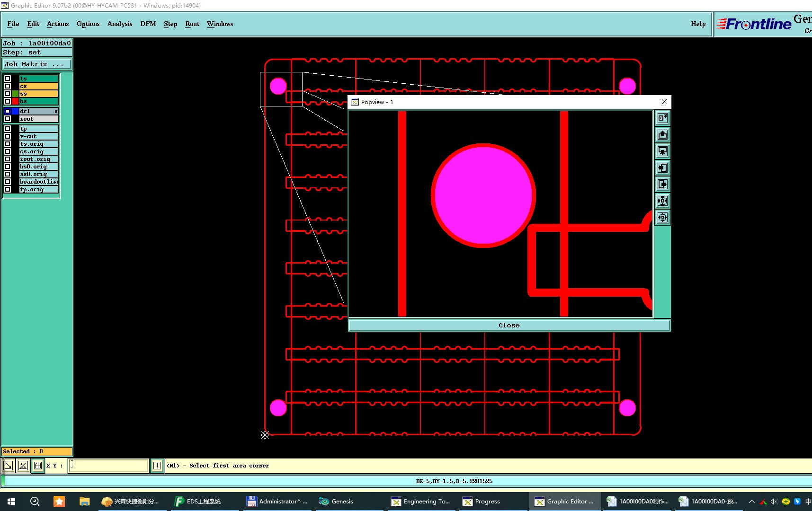The height and width of the screenshot is (511, 812).
Task: Open the Rout menu
Action: coord(192,24)
